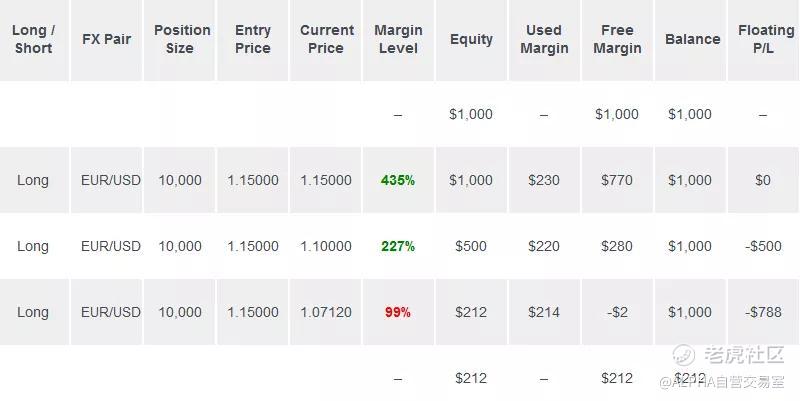Click the Long / Short column header

tap(33, 39)
